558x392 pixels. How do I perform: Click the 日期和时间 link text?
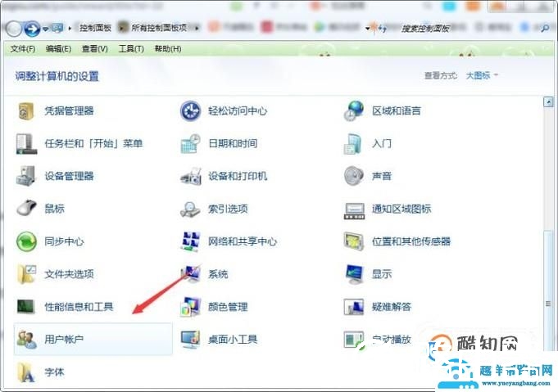coord(233,143)
